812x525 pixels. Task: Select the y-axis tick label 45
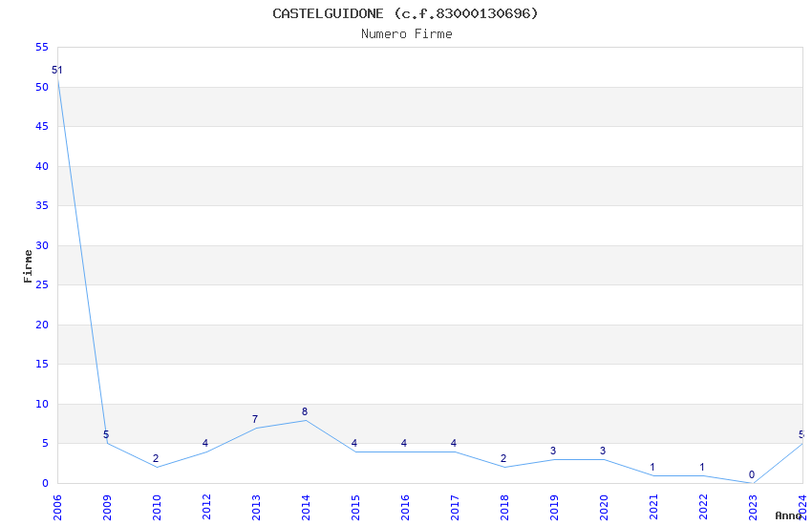coord(42,126)
